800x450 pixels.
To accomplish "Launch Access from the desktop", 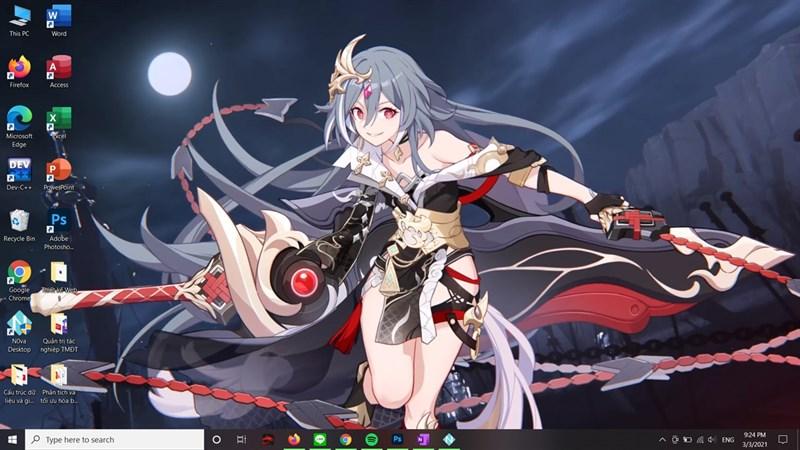I will [59, 72].
